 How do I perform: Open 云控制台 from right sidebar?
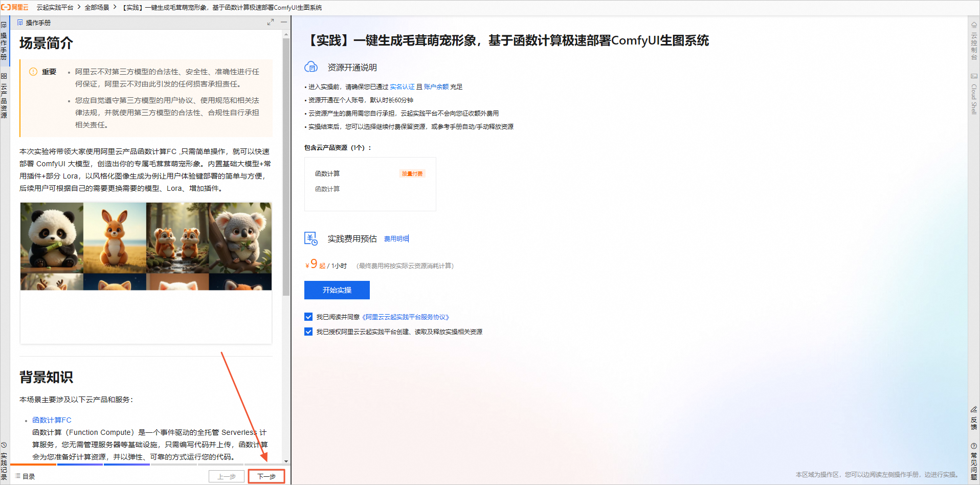tap(974, 41)
